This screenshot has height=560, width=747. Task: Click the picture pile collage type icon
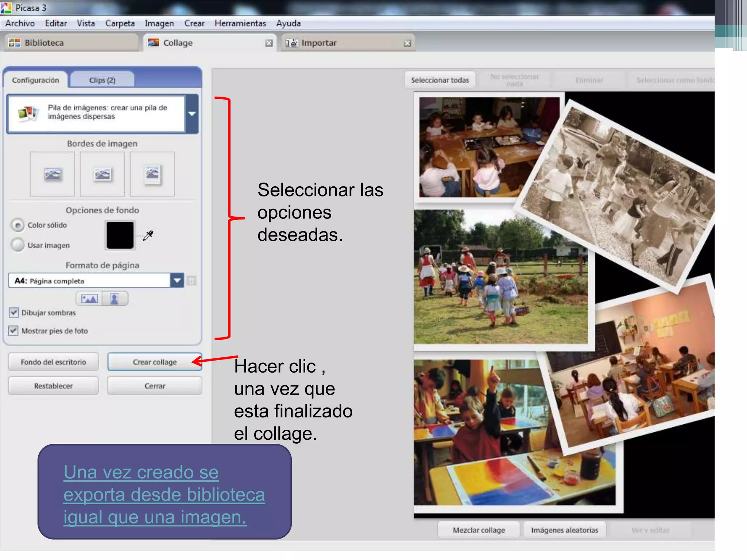point(28,113)
